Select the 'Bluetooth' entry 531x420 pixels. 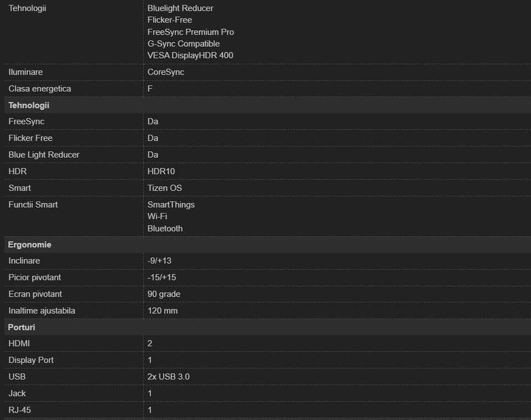[165, 229]
